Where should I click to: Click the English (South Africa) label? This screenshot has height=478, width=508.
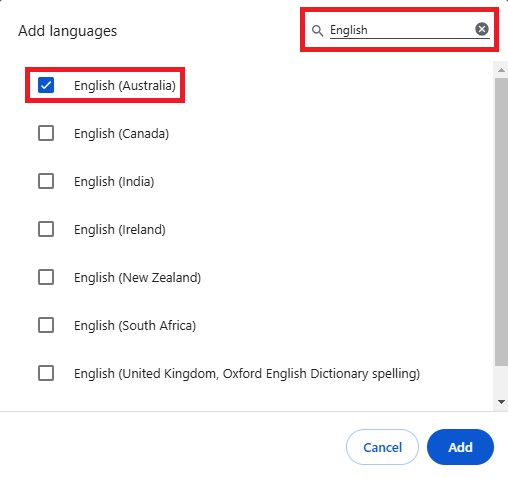pos(135,326)
